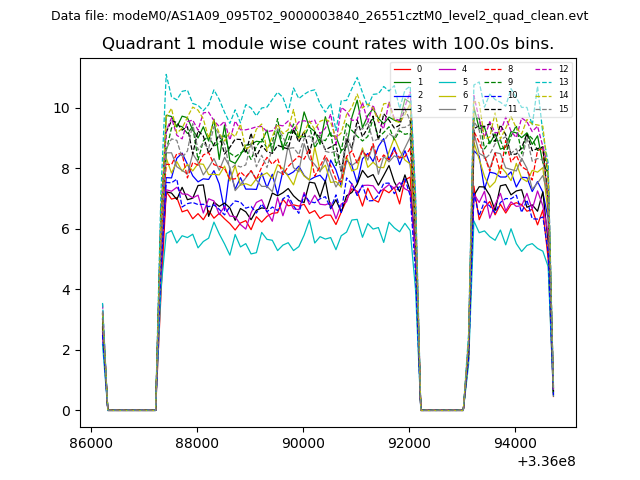
Task: Click the gray line swatch for module 7
Action: [x=447, y=108]
